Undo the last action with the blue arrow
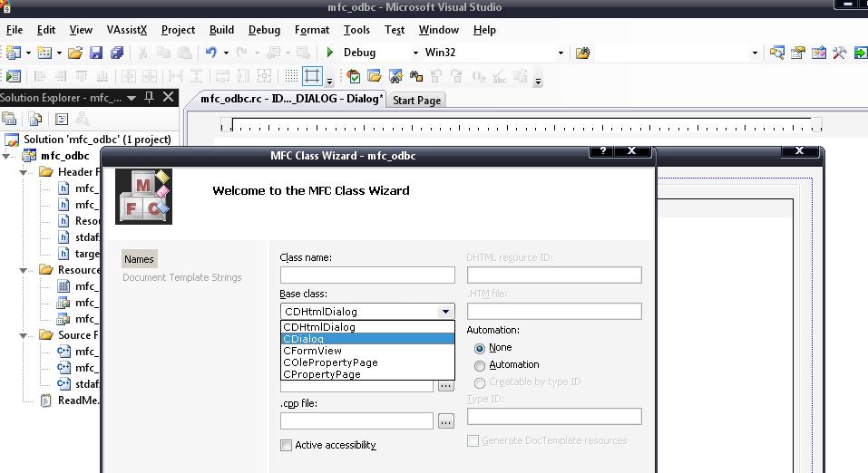 pyautogui.click(x=211, y=53)
